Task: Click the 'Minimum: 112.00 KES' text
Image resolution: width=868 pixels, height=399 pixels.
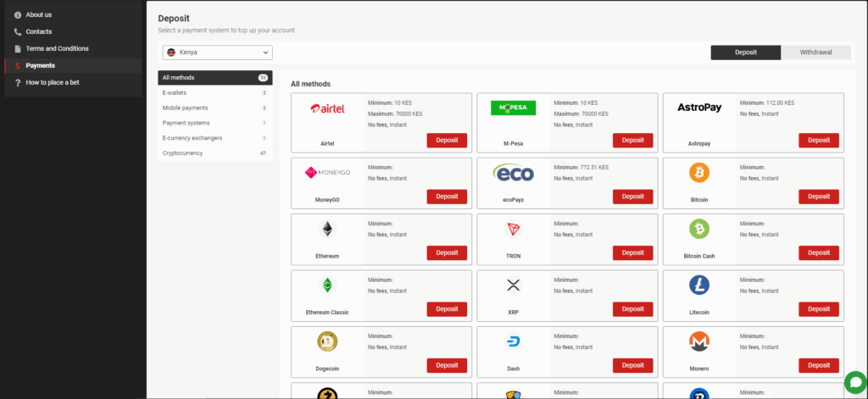Action: (767, 103)
